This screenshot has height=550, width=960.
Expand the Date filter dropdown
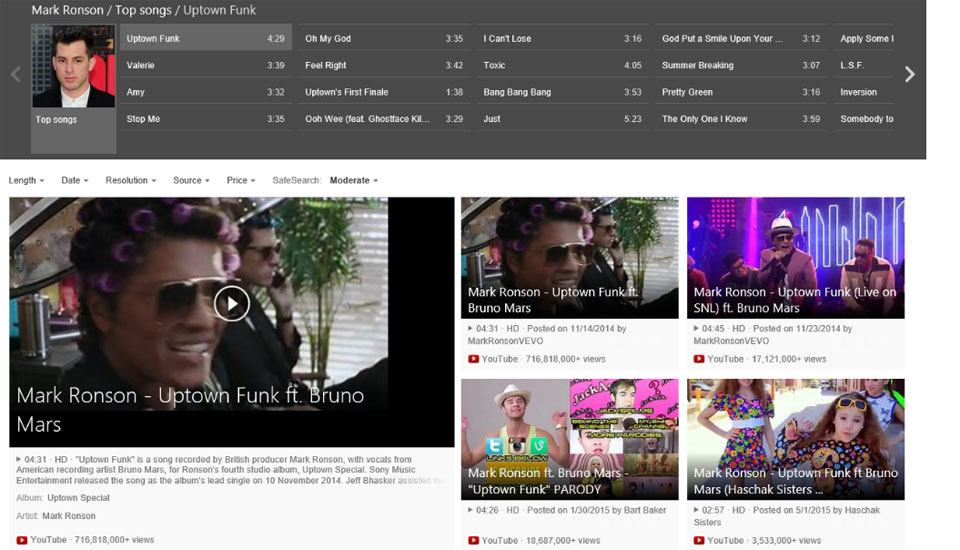(75, 181)
